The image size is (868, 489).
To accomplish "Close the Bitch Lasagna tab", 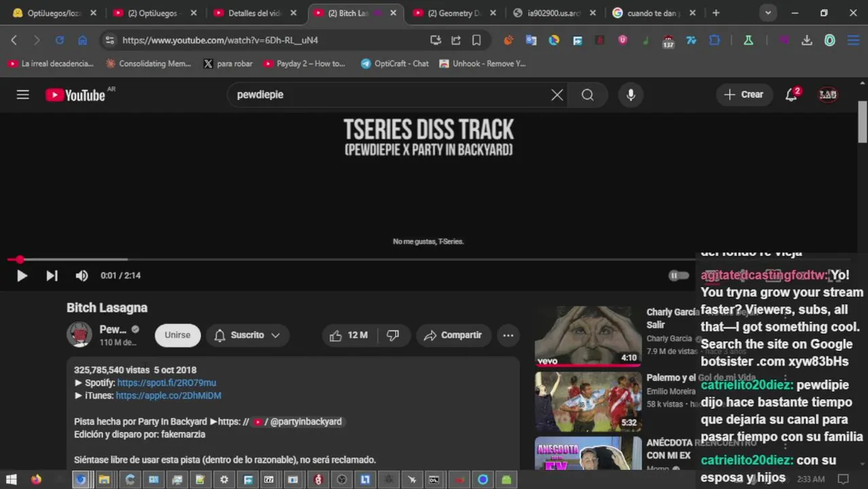I will coord(393,13).
